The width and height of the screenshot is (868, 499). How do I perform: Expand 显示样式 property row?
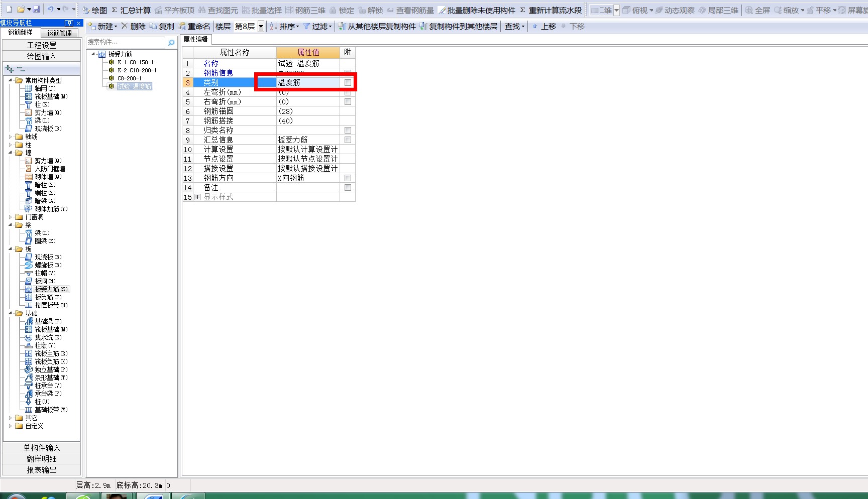click(197, 197)
